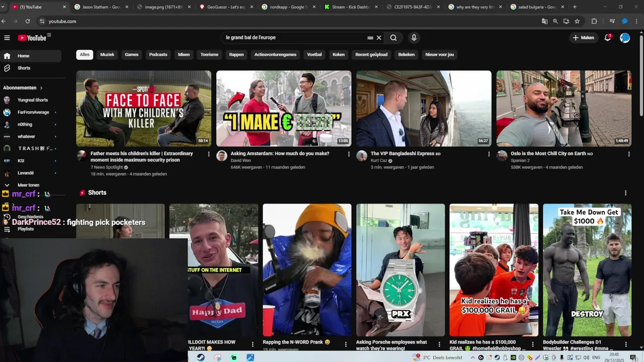Viewport: 644px width, 362px height.
Task: Open a new browser tab with the plus
Action: pos(575,7)
